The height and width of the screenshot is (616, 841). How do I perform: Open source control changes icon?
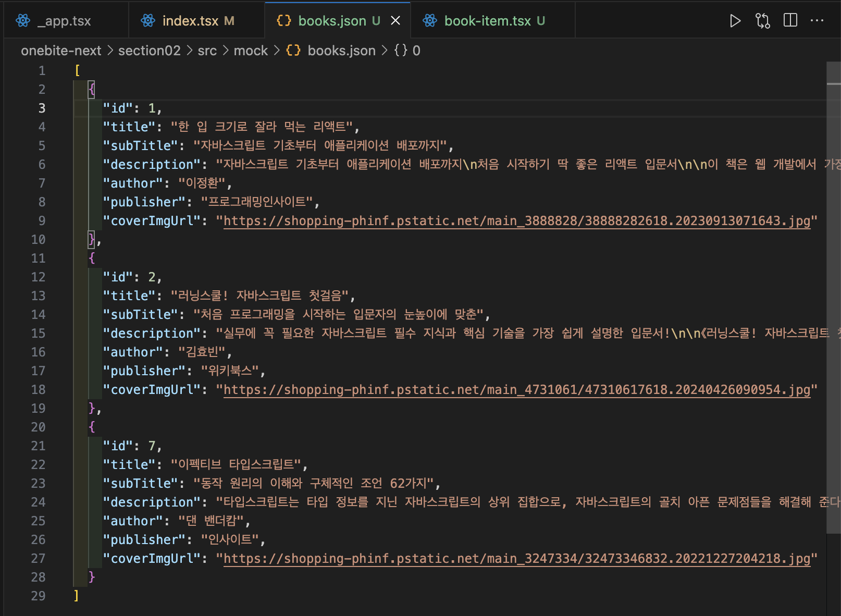point(762,21)
